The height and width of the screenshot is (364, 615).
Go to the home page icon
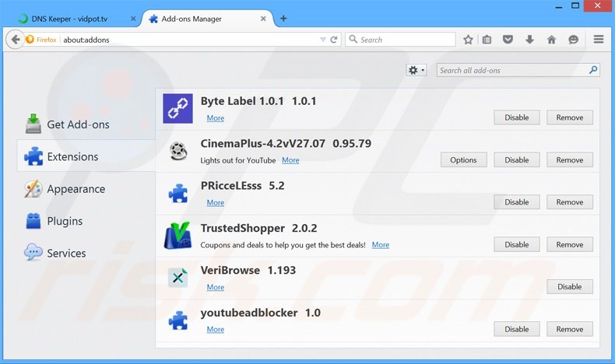[x=551, y=40]
